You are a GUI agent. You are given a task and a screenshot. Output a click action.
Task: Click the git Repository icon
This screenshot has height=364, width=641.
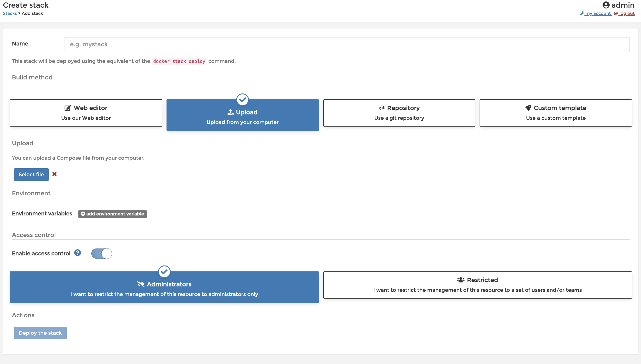(381, 108)
